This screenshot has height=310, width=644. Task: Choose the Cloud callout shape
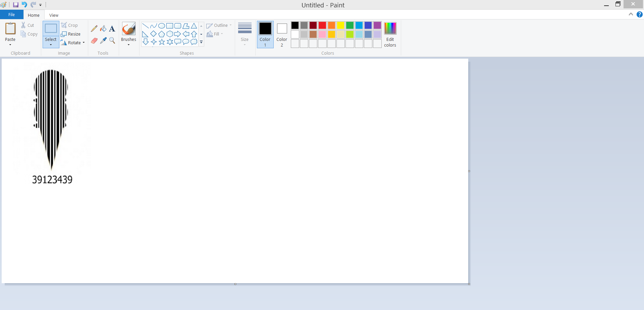(194, 42)
